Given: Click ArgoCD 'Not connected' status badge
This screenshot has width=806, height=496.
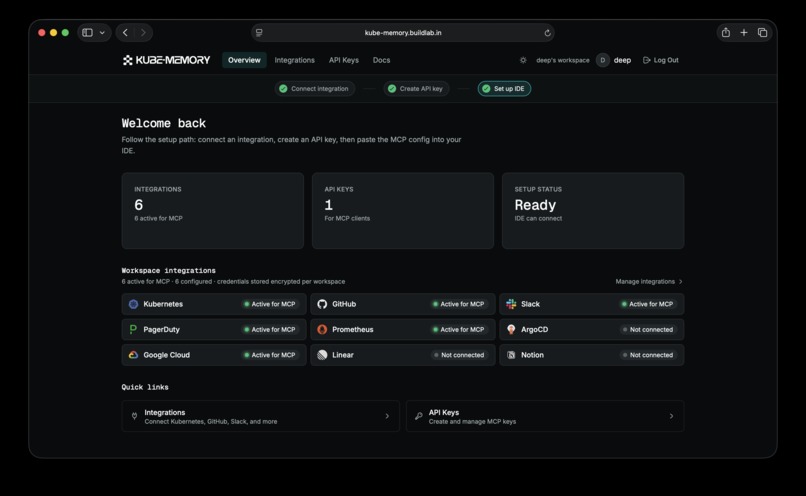Looking at the screenshot, I should [x=648, y=329].
